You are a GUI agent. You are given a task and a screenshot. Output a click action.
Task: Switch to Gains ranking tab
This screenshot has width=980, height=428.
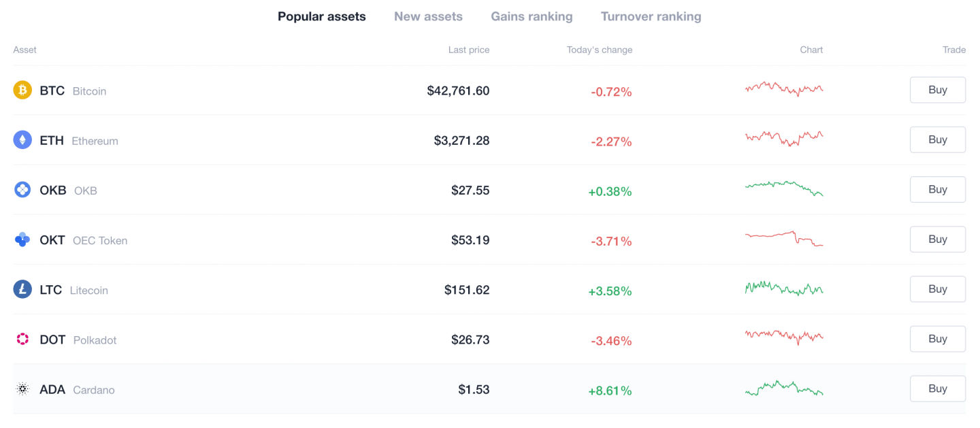click(532, 16)
